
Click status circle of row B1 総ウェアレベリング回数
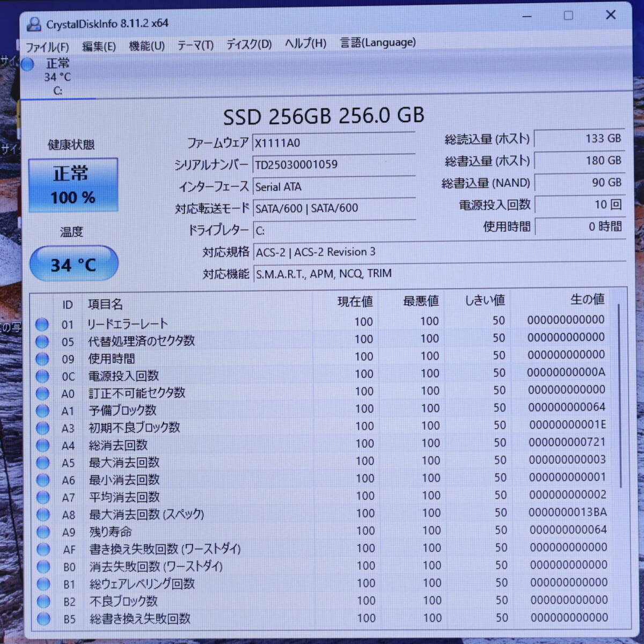coord(43,584)
